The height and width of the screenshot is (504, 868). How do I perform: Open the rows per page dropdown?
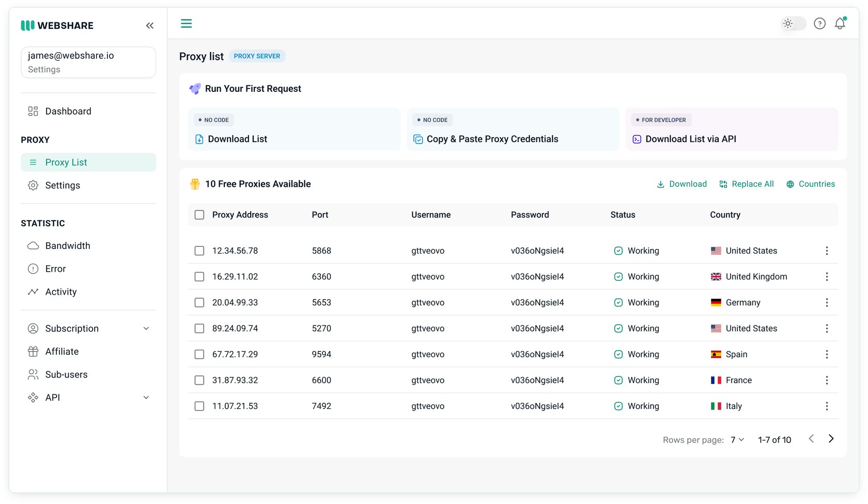coord(737,439)
